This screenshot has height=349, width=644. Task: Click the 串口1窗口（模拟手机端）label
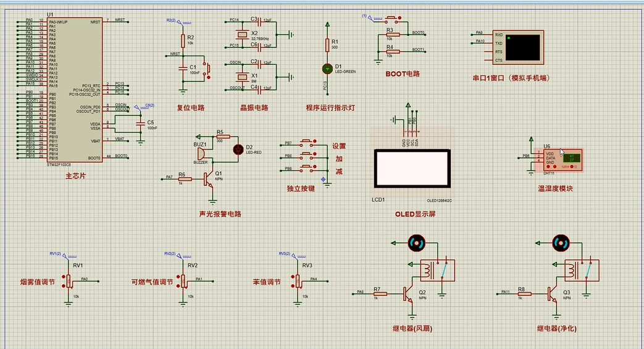(511, 78)
